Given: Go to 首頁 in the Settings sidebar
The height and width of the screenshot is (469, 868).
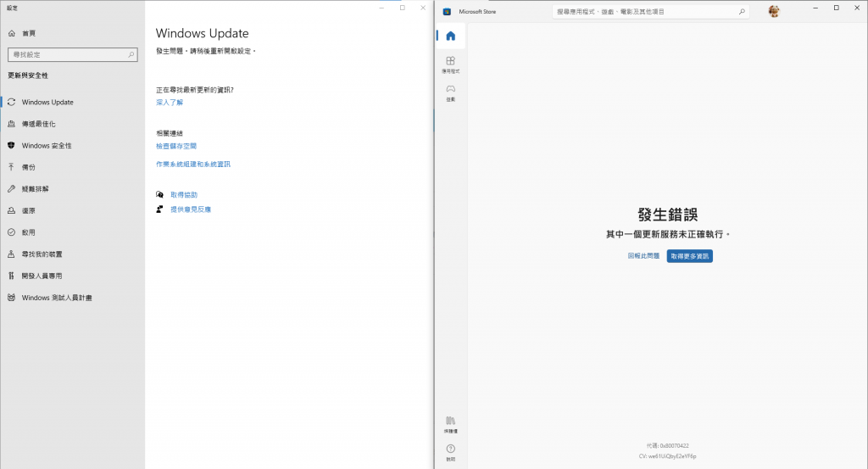Looking at the screenshot, I should coord(22,33).
